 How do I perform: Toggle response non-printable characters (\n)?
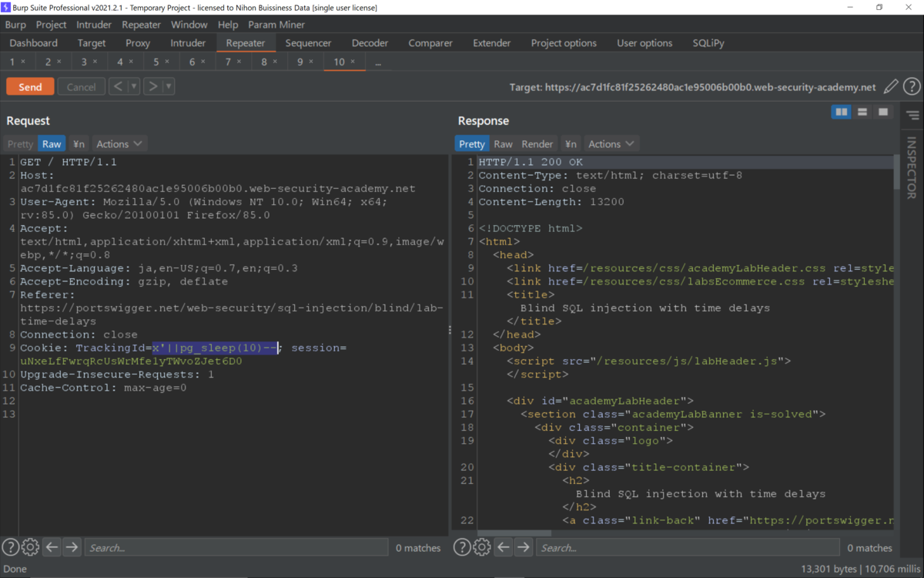tap(571, 144)
